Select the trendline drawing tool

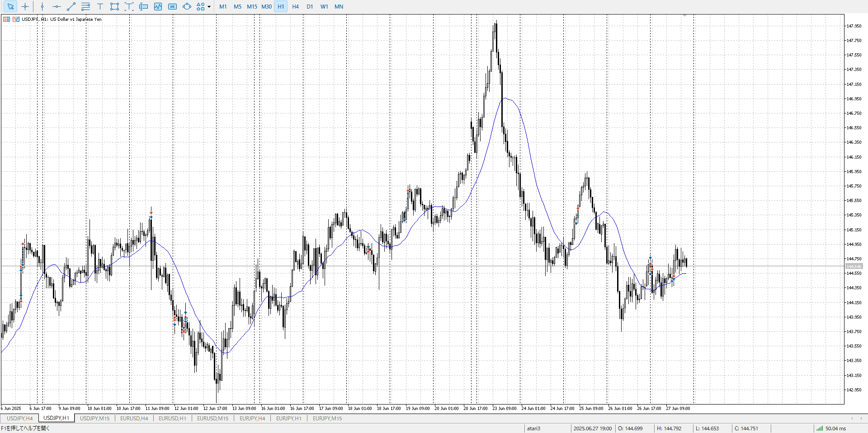point(71,7)
